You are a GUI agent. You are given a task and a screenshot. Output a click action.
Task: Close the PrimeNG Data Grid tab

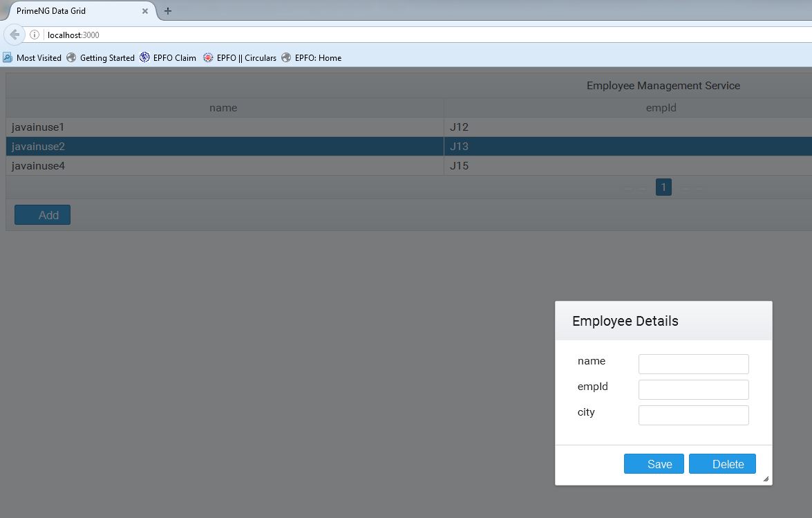tap(145, 11)
